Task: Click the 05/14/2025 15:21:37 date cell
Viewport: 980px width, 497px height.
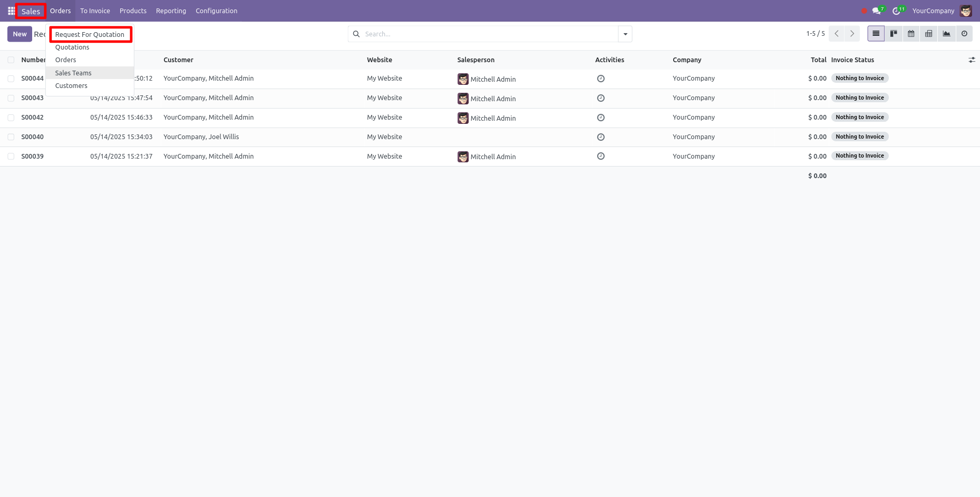Action: point(121,157)
